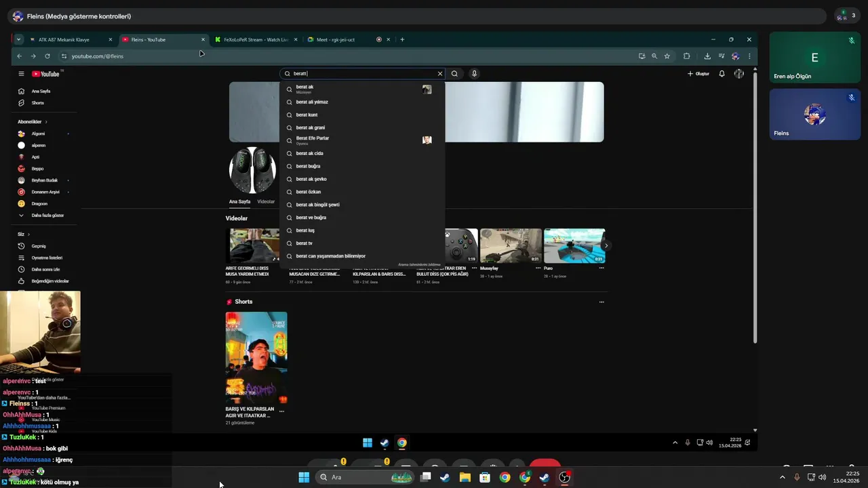868x488 pixels.
Task: Open options for the Puro video
Action: coord(601,268)
